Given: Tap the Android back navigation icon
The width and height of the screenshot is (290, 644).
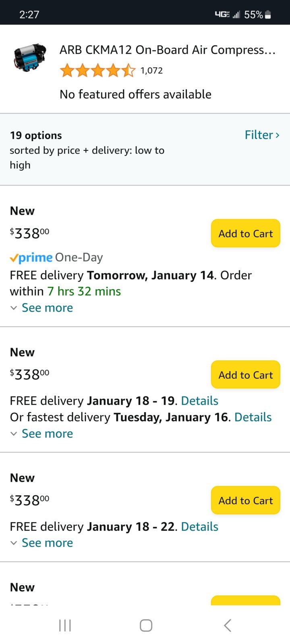Looking at the screenshot, I should coord(228,625).
